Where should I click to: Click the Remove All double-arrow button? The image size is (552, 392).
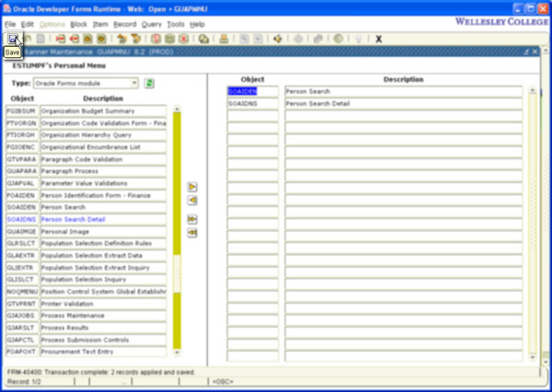pyautogui.click(x=193, y=233)
